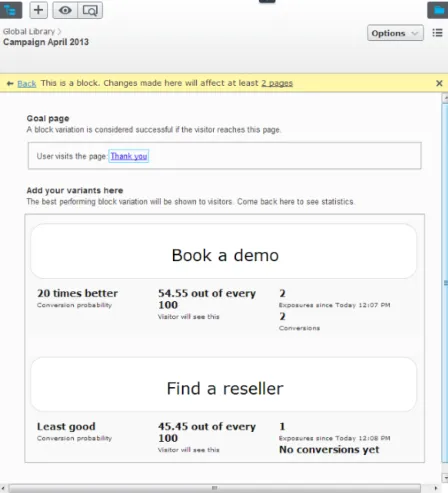
Task: Select the 'Book a demo' variant block
Action: pos(224,251)
